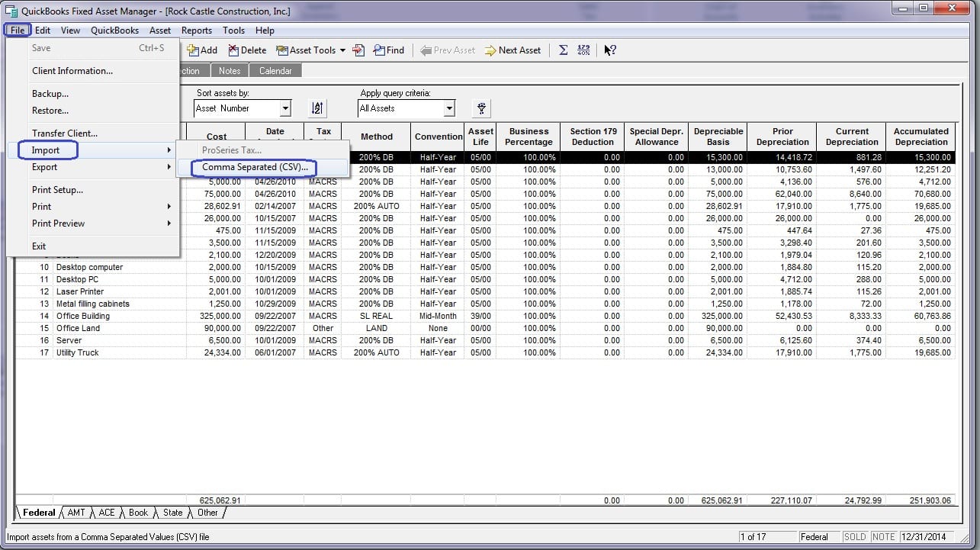Click the Delete asset toolbar button
The height and width of the screenshot is (550, 980).
[247, 50]
